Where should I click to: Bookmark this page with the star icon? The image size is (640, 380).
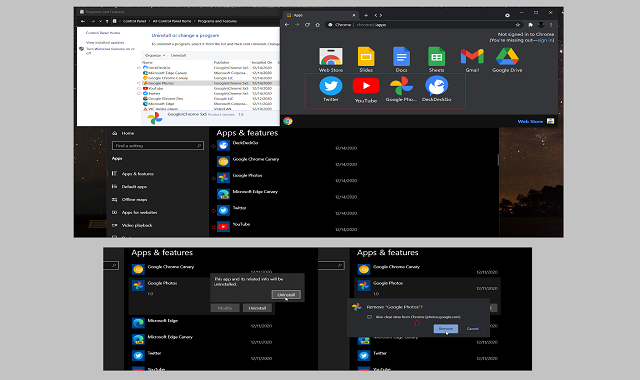518,25
